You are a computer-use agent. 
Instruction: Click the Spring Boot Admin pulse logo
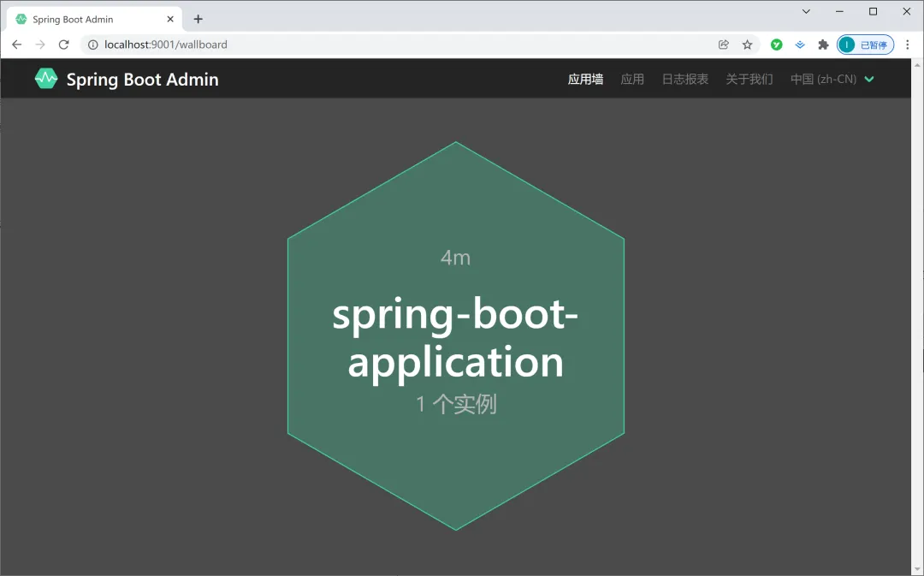(x=45, y=78)
